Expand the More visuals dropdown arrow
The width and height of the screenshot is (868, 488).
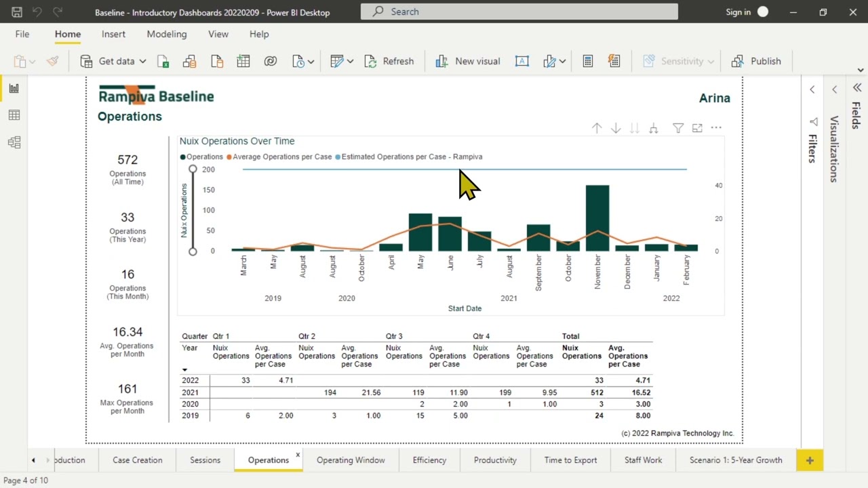[563, 61]
